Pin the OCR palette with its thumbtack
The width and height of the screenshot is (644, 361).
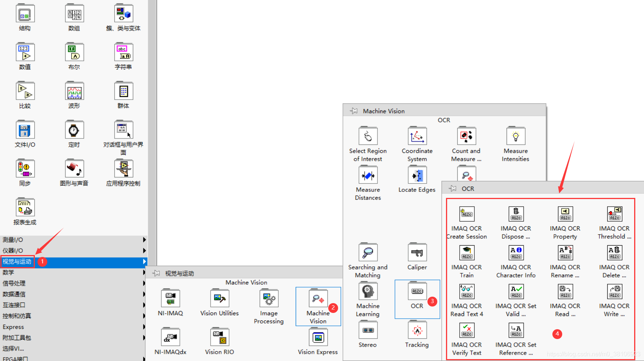tap(452, 188)
